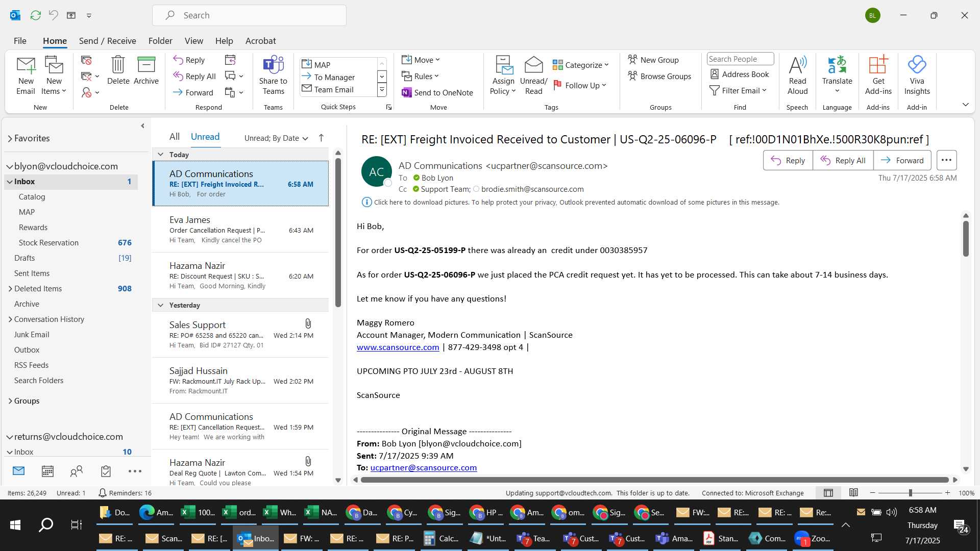
Task: Expand the Groups node
Action: coord(10,401)
